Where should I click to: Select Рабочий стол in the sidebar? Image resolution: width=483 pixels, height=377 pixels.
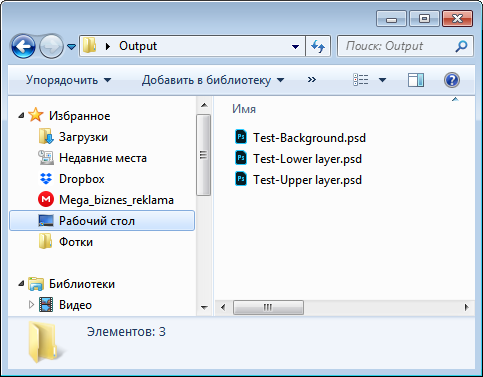pyautogui.click(x=102, y=220)
